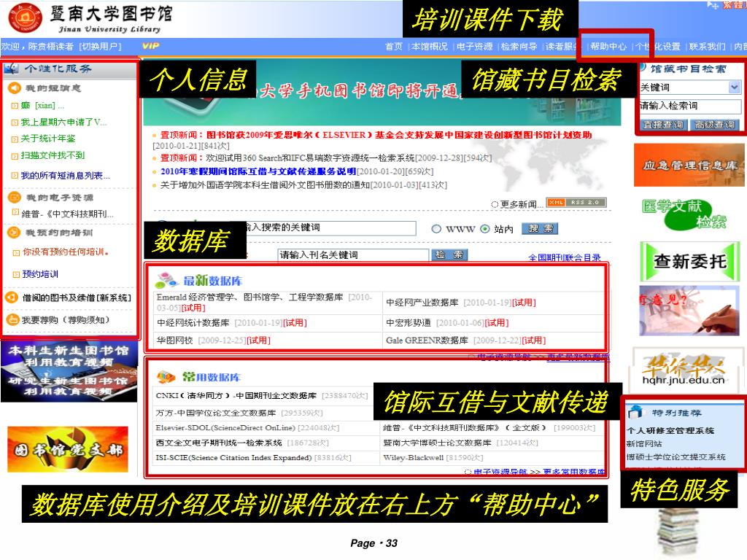
Task: Open Gale GREENR数据库 link
Action: (427, 341)
